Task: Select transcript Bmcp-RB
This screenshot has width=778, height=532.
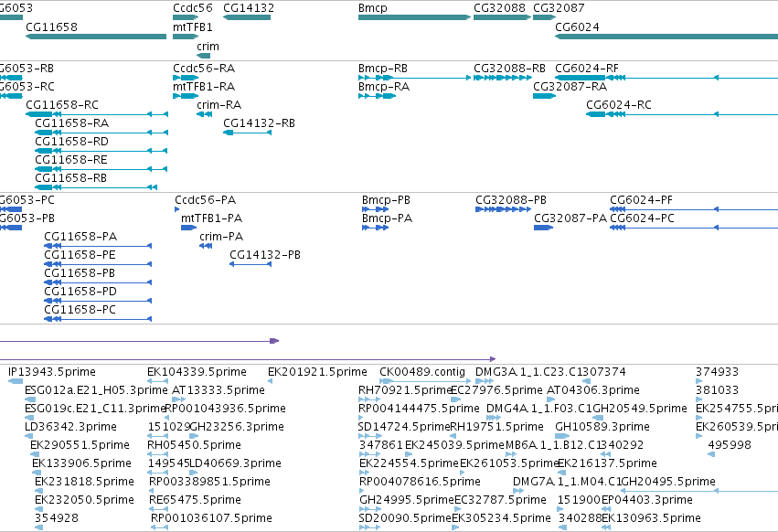Action: [414, 78]
